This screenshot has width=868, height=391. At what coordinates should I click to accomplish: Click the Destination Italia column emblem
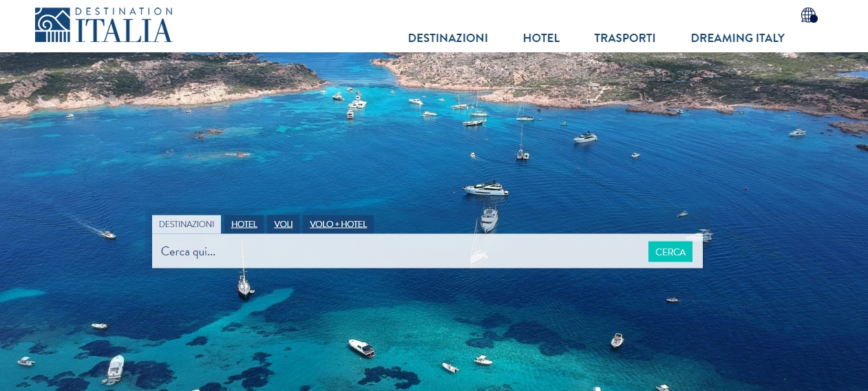tap(53, 25)
